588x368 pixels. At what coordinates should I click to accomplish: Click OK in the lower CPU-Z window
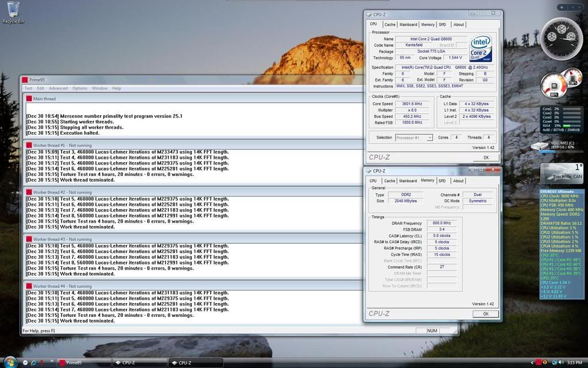click(x=486, y=313)
